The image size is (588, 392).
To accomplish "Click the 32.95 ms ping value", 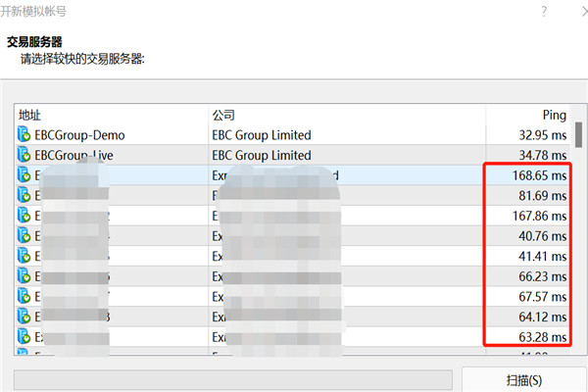I will click(x=543, y=135).
